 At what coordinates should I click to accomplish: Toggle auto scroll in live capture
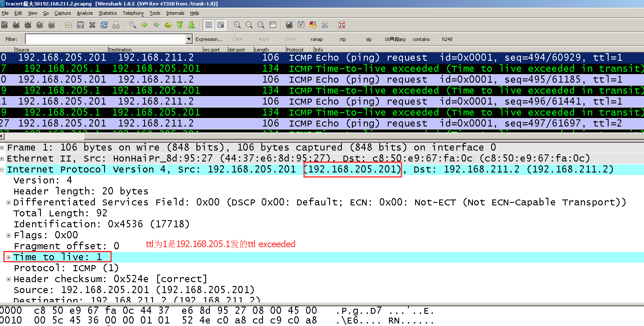click(x=220, y=25)
